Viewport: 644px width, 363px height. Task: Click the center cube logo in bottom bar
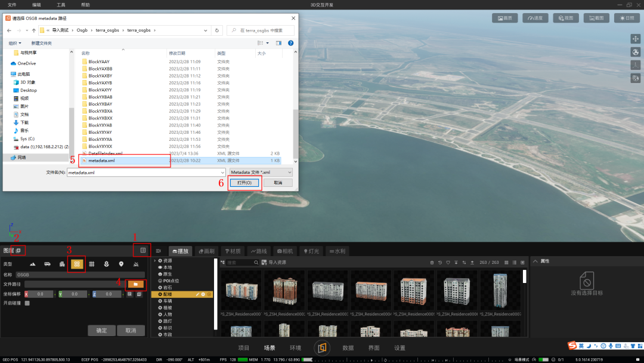pos(322,347)
